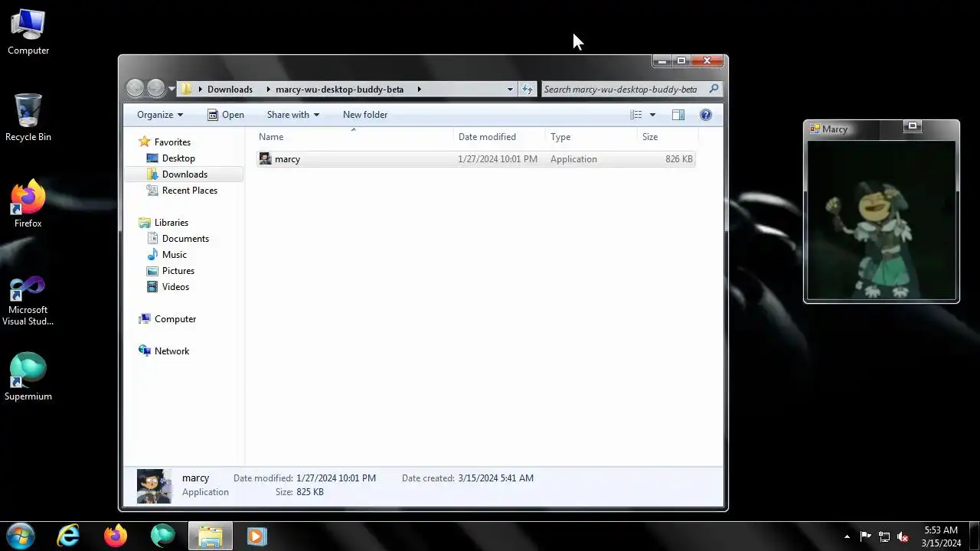
Task: Click the Explorer forward arrow
Action: pyautogui.click(x=155, y=89)
